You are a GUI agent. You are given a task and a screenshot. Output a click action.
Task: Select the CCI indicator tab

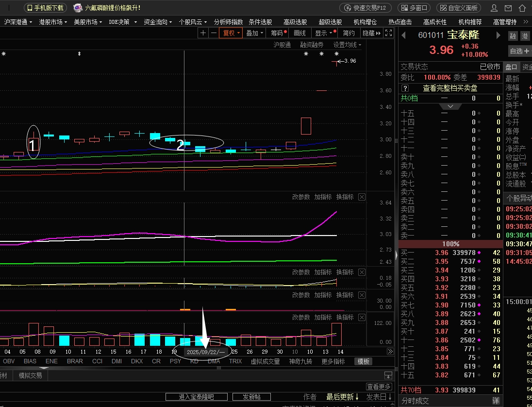[x=98, y=361]
